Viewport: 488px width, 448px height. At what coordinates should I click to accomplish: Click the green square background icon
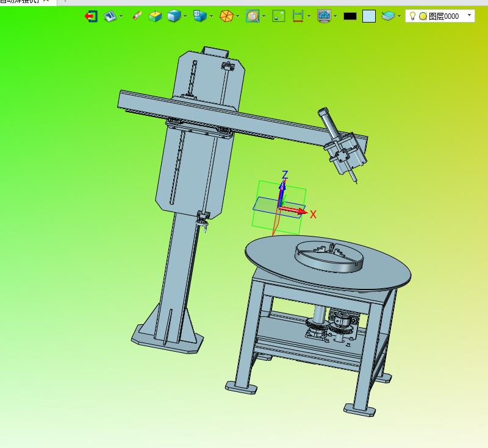[279, 16]
